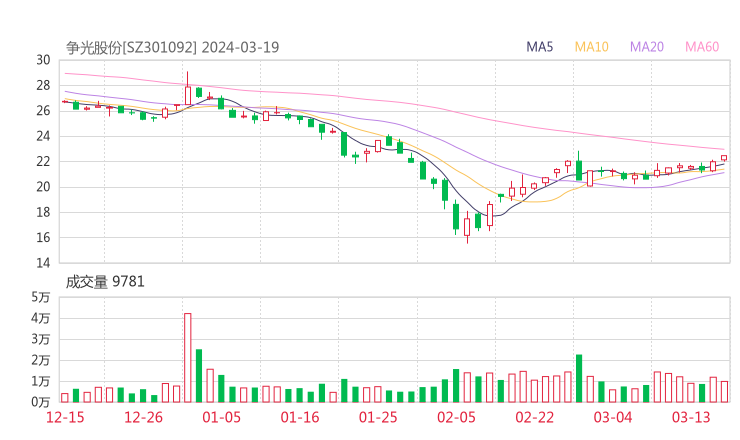The height and width of the screenshot is (440, 740).
Task: Click the 0万 volume axis label
Action: coord(41,402)
